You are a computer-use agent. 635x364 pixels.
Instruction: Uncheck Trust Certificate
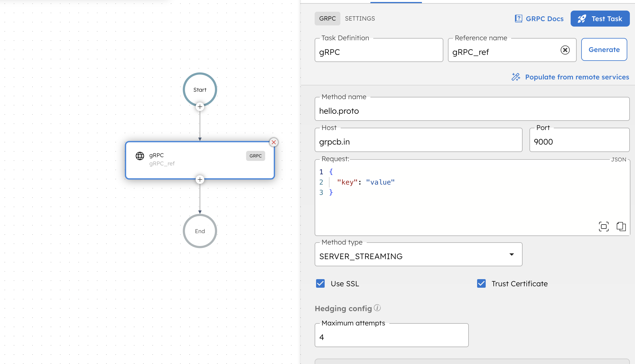(x=481, y=283)
